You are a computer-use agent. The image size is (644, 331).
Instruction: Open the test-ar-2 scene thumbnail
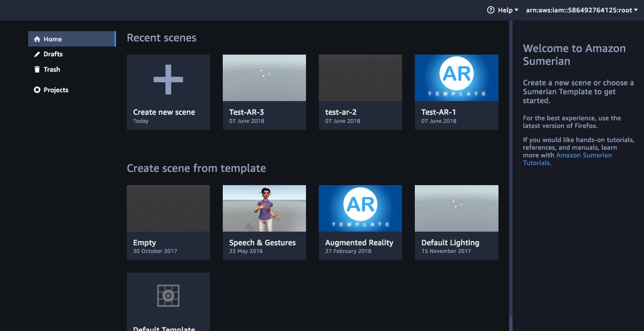[x=360, y=78]
